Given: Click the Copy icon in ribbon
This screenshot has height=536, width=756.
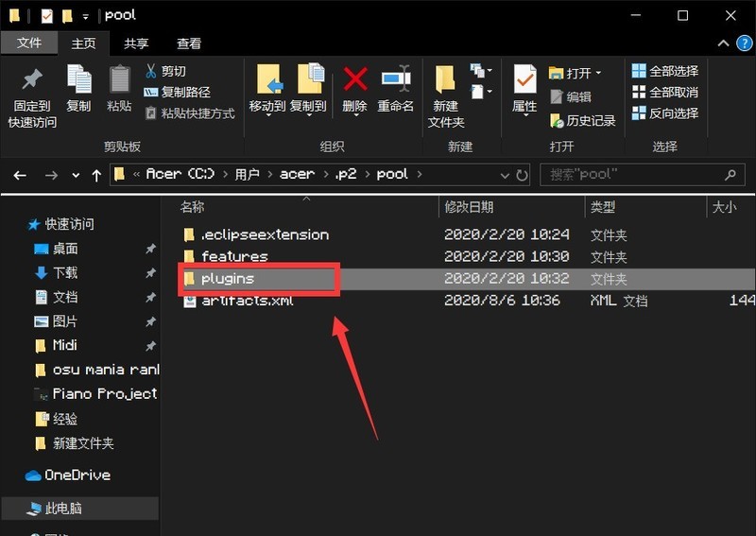Looking at the screenshot, I should [x=78, y=80].
